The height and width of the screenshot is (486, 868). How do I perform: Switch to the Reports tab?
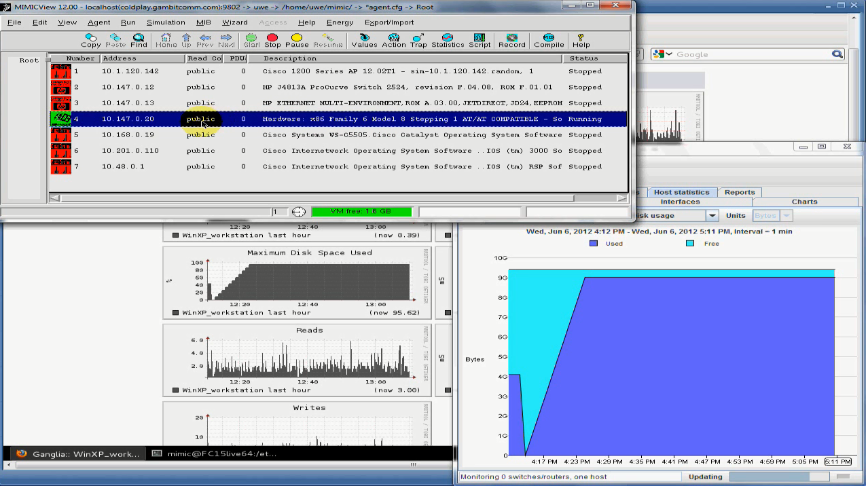pyautogui.click(x=740, y=192)
